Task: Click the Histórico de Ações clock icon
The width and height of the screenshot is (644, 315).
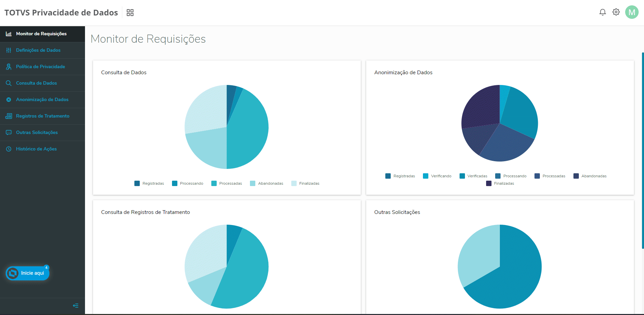Action: click(x=9, y=149)
